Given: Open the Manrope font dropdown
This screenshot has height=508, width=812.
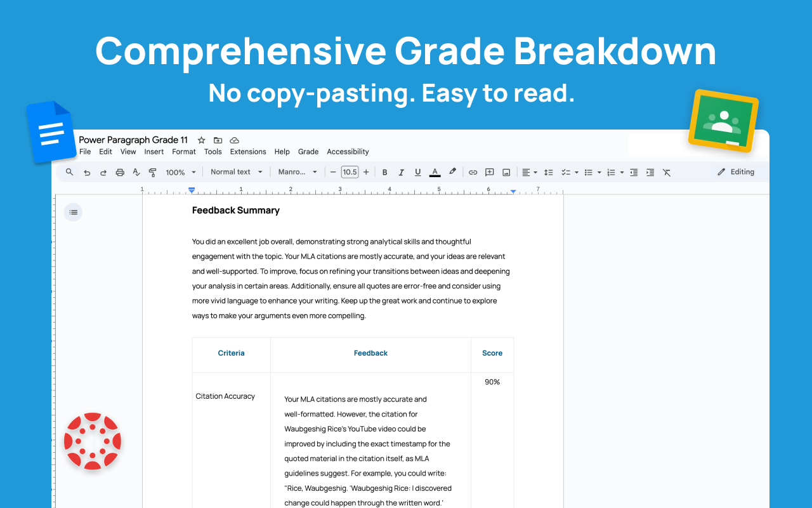Looking at the screenshot, I should 298,172.
